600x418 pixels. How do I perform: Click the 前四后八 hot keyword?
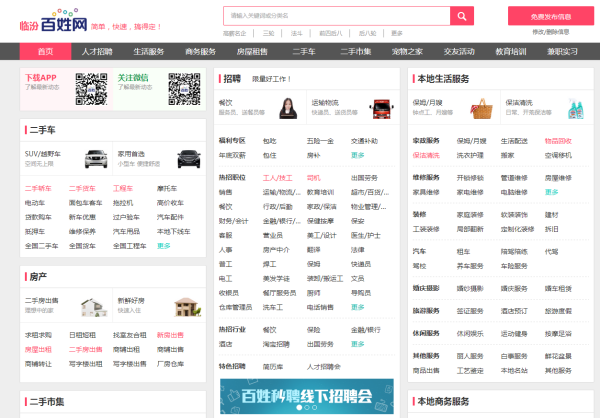pos(331,33)
